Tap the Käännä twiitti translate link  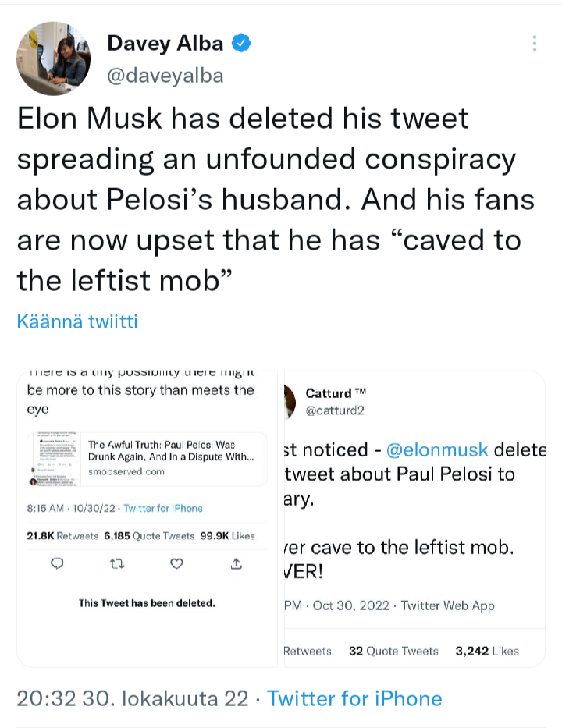pos(77,321)
